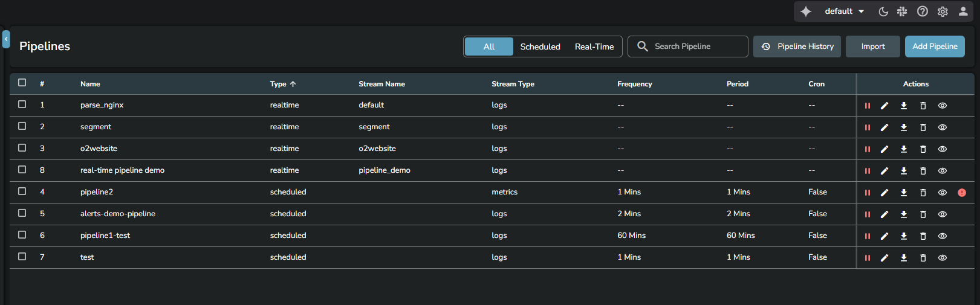Open the AI assistant sparkle icon

(805, 11)
